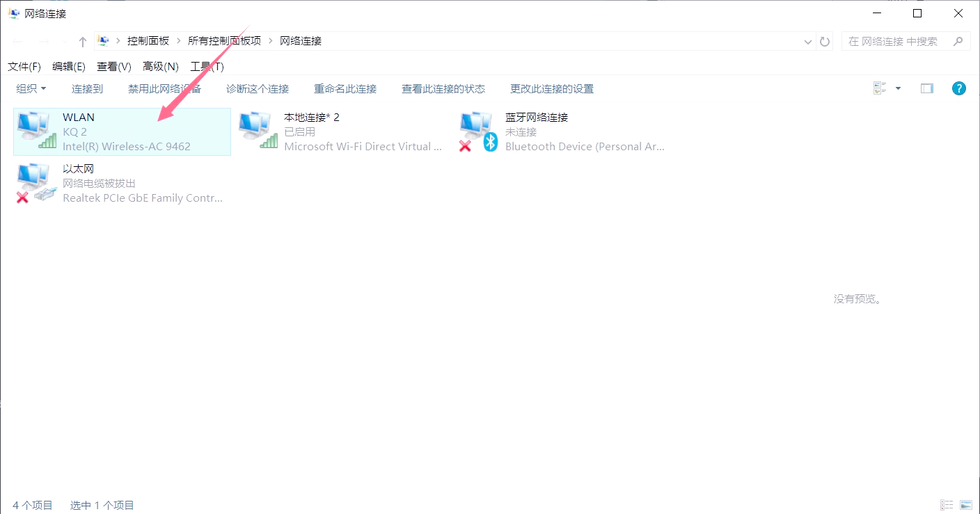This screenshot has height=514, width=980.
Task: Maximize the 网络连接 window
Action: [917, 13]
